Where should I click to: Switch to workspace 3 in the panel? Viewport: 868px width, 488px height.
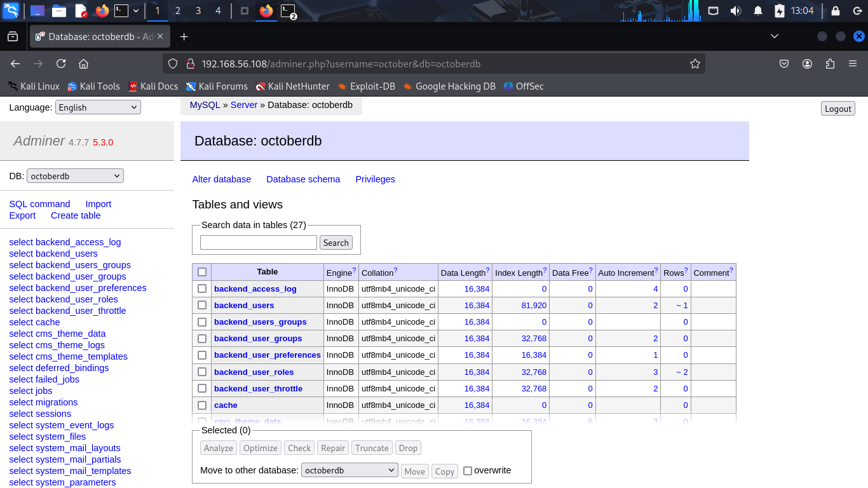[x=198, y=11]
